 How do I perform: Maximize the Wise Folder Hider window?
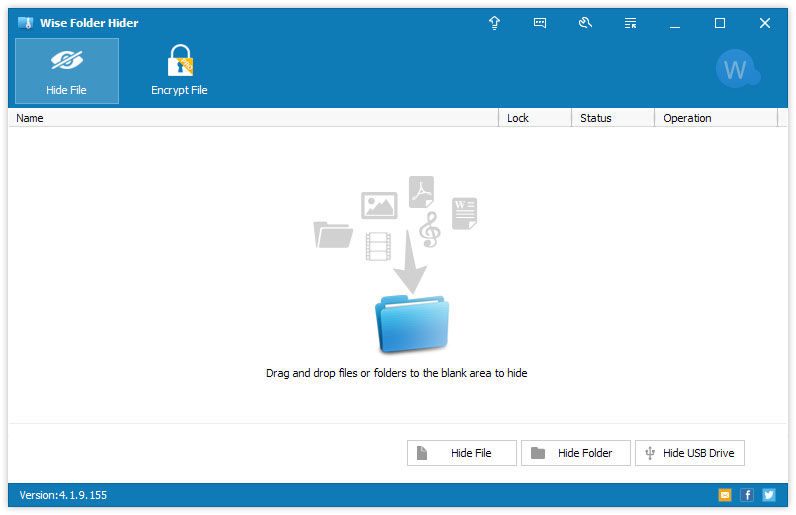pyautogui.click(x=720, y=23)
